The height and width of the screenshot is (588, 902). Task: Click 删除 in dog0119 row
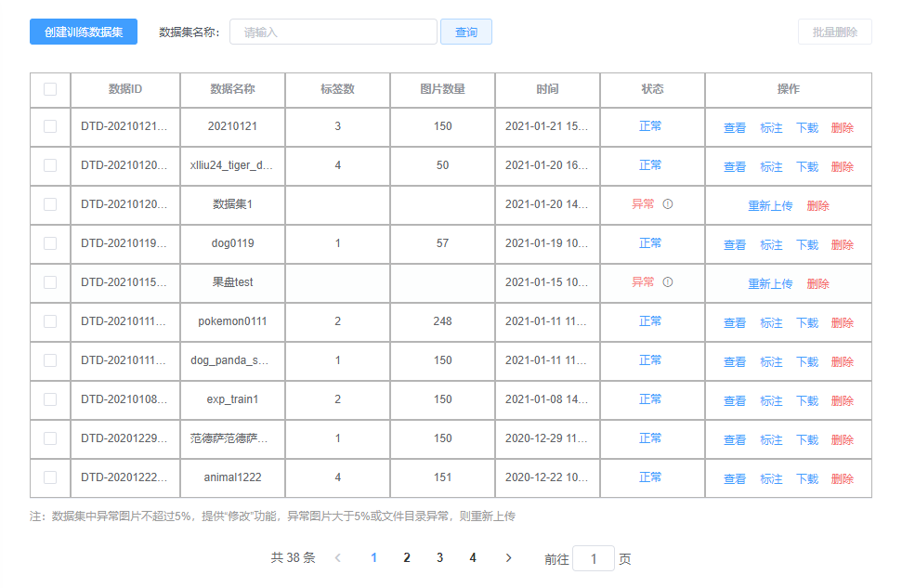pyautogui.click(x=843, y=245)
